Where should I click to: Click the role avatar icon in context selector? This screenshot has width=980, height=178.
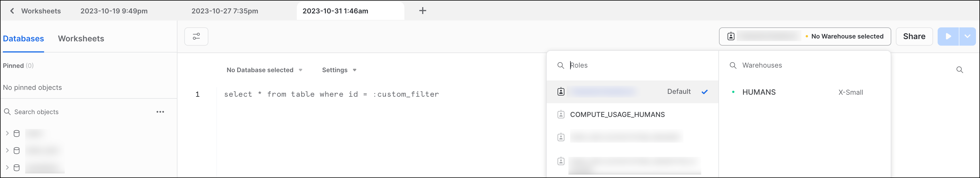[730, 37]
